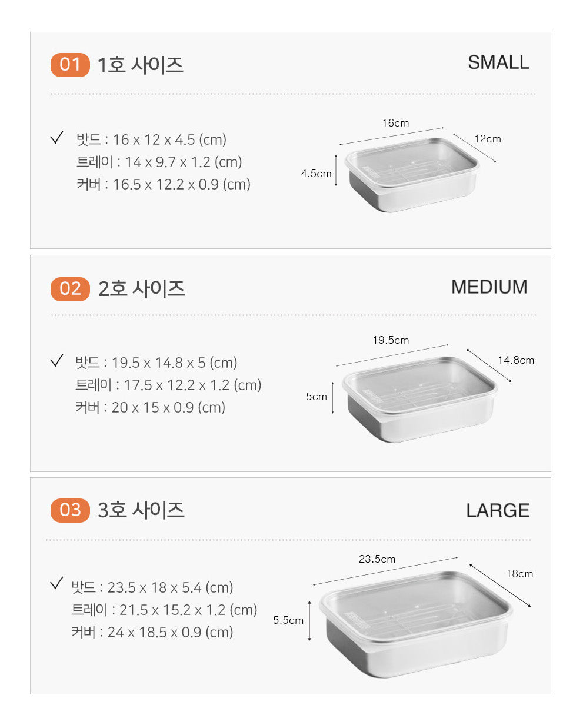The height and width of the screenshot is (728, 583).
Task: Click the 커버 : 16.5 x 12.2 x 0.9 line
Action: click(x=164, y=184)
